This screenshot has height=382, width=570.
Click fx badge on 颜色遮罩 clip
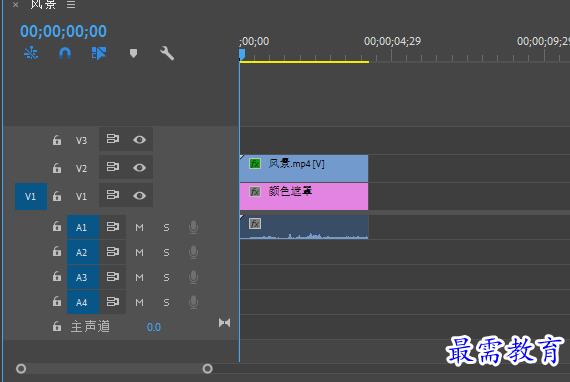coord(255,192)
